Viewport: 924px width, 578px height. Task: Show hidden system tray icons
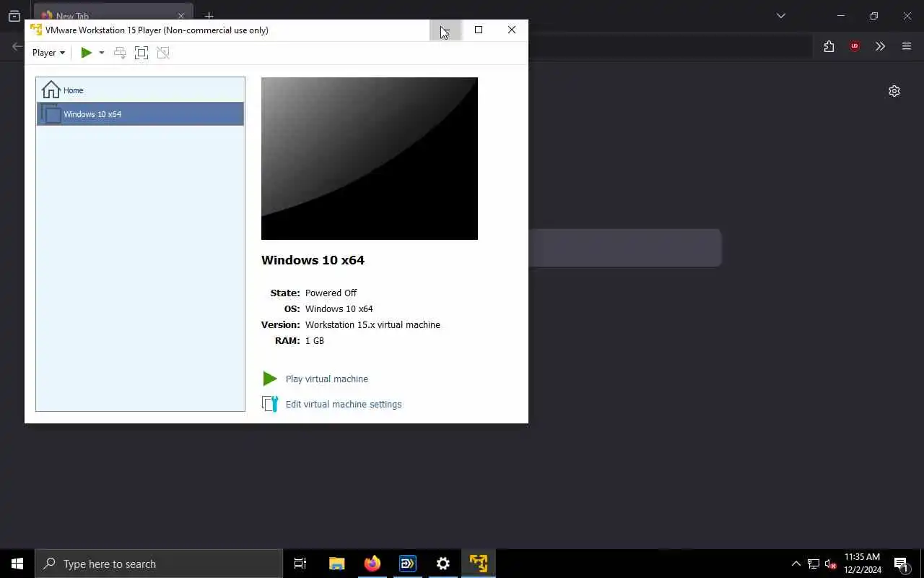pyautogui.click(x=796, y=564)
